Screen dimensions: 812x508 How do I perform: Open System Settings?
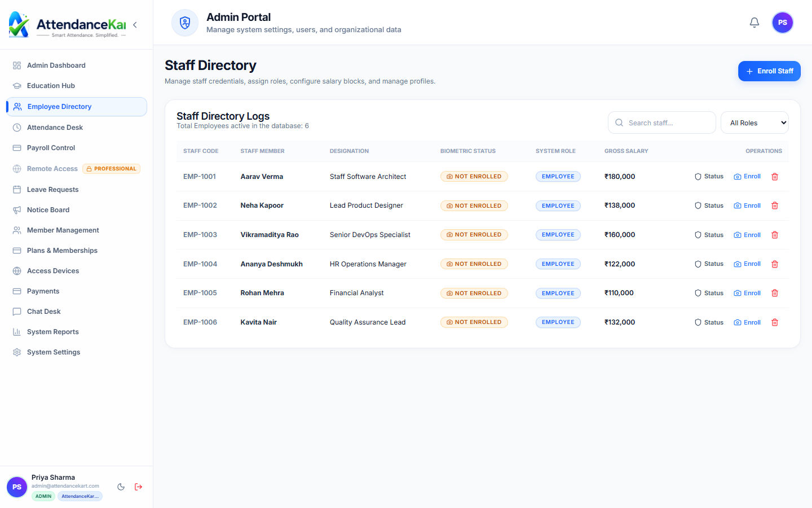[x=77, y=352]
